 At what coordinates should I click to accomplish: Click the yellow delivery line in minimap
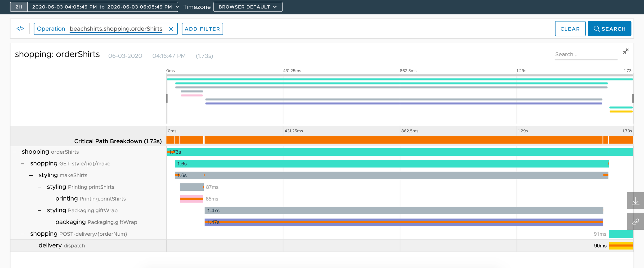point(621,111)
